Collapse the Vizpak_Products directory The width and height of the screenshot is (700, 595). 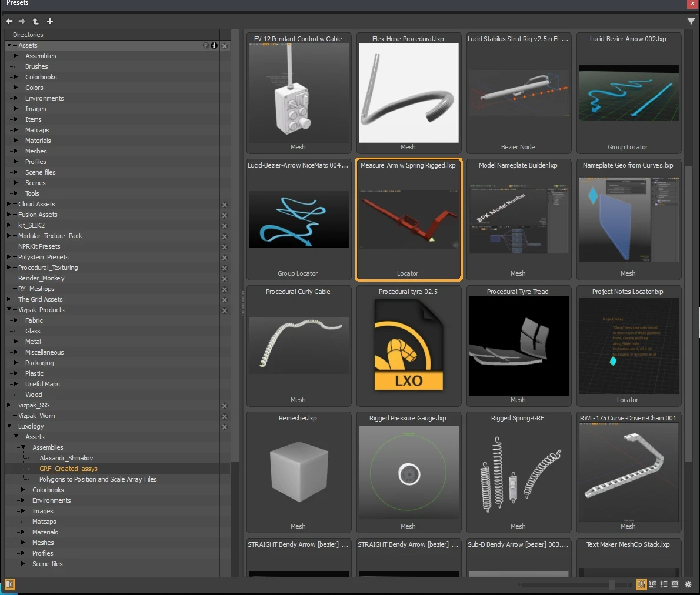point(9,310)
